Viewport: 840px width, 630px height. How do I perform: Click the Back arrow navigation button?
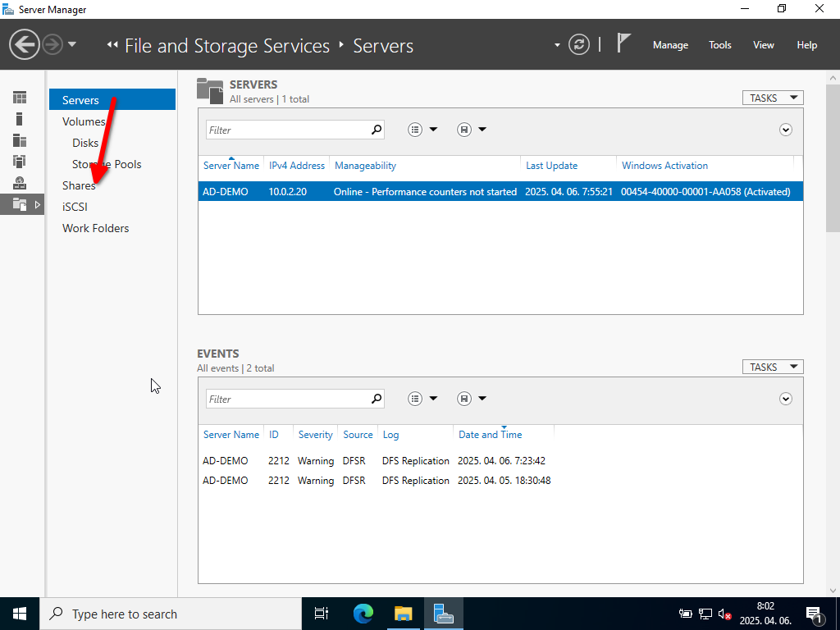point(25,44)
